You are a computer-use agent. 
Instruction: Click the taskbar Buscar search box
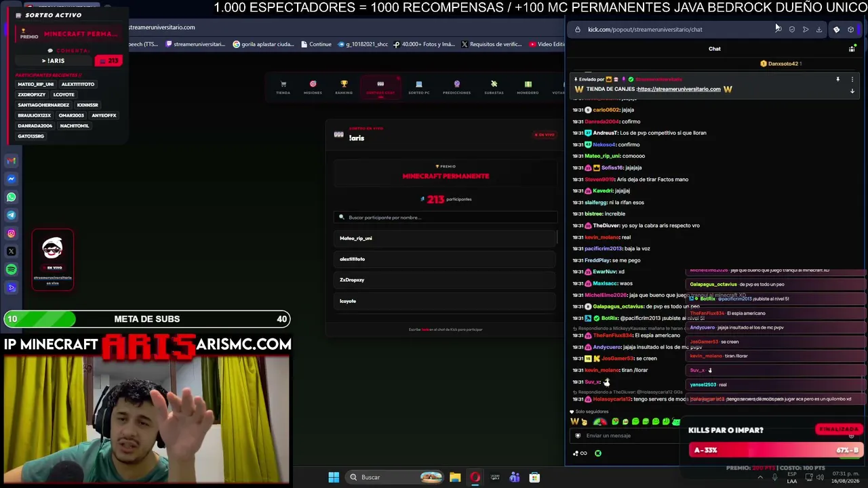[x=396, y=477]
